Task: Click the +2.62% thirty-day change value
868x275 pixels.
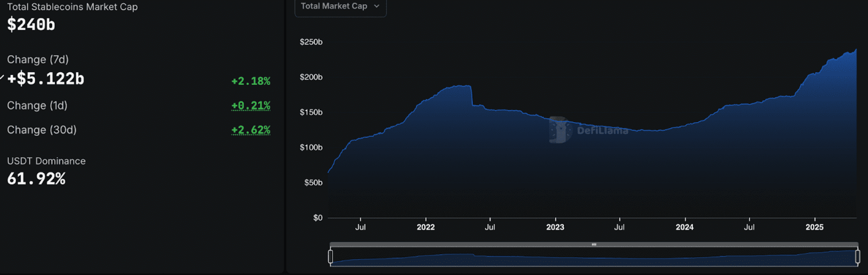Action: pos(251,130)
